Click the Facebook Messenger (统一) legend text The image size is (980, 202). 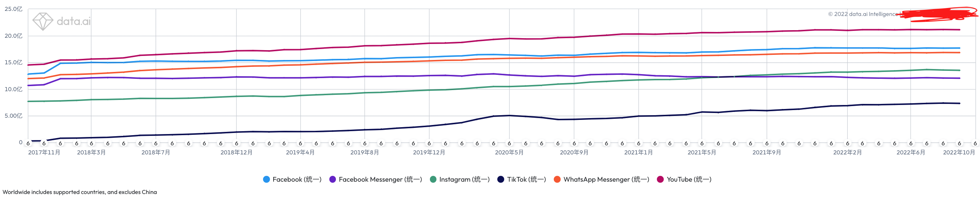pyautogui.click(x=380, y=179)
